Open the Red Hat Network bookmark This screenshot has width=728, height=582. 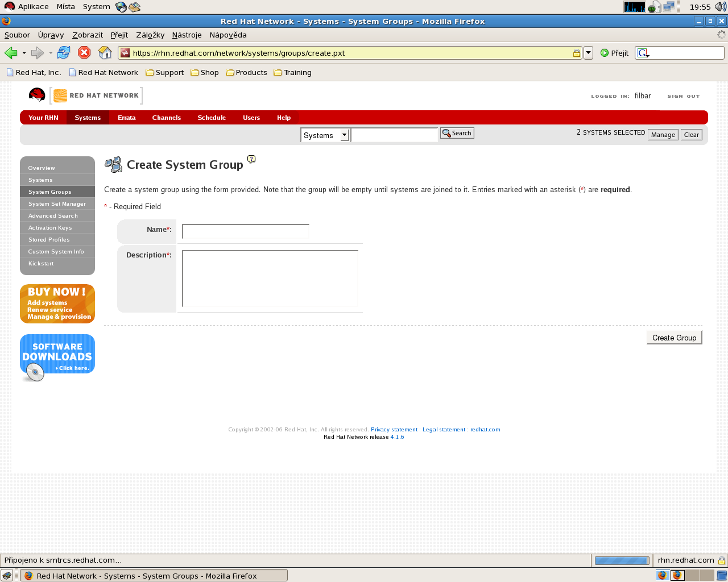tap(104, 73)
